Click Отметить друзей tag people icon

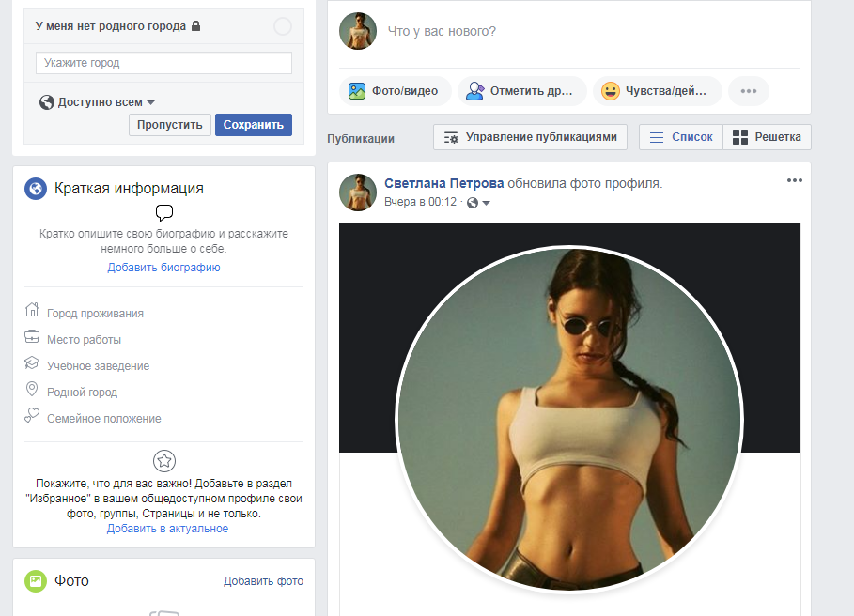[x=475, y=91]
